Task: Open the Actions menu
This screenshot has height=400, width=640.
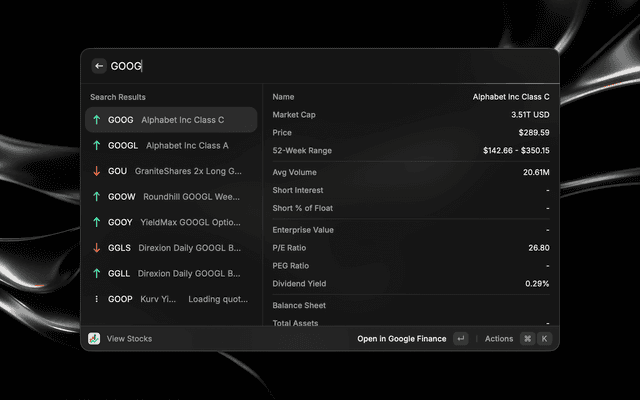Action: pyautogui.click(x=498, y=339)
